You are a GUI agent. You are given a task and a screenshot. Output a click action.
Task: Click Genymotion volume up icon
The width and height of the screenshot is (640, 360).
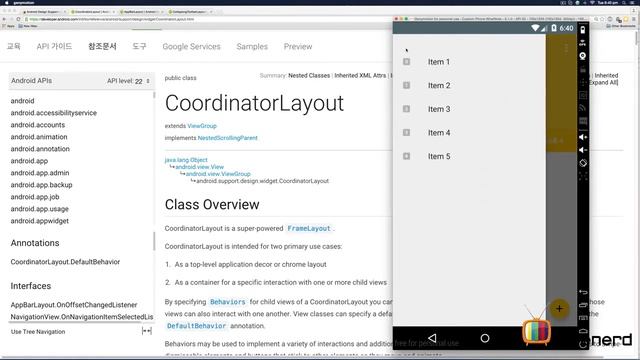[x=583, y=137]
